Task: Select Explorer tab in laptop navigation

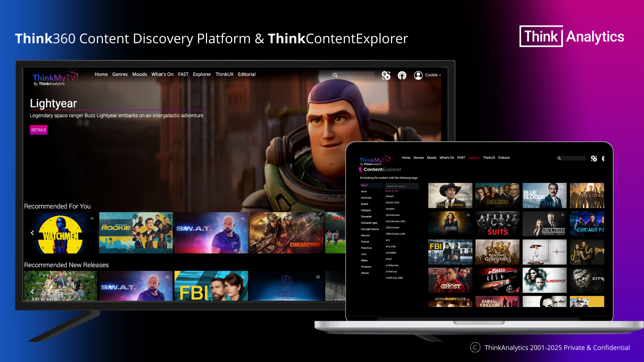Action: [474, 158]
